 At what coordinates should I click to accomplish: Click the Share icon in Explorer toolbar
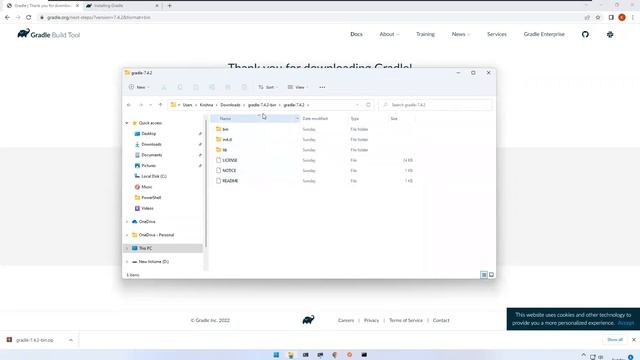pos(212,87)
